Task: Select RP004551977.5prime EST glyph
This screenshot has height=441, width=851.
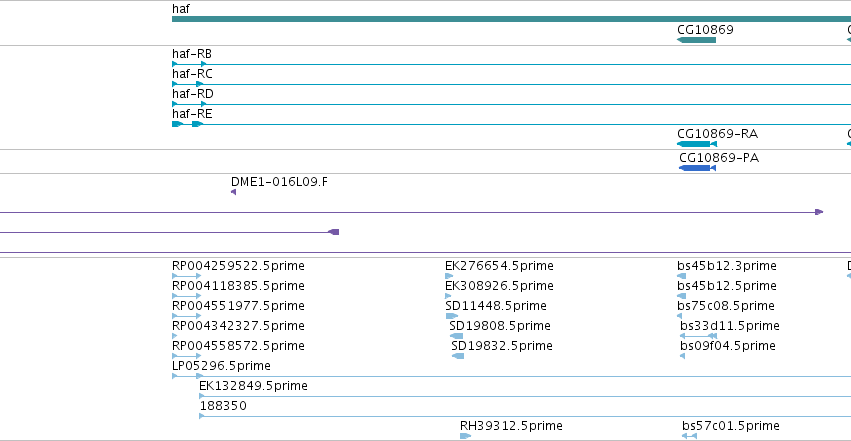Action: click(x=186, y=316)
